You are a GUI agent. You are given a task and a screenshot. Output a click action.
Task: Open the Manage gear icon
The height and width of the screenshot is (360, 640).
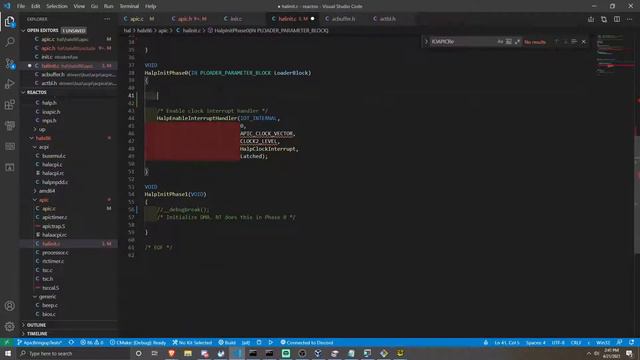coord(10,327)
